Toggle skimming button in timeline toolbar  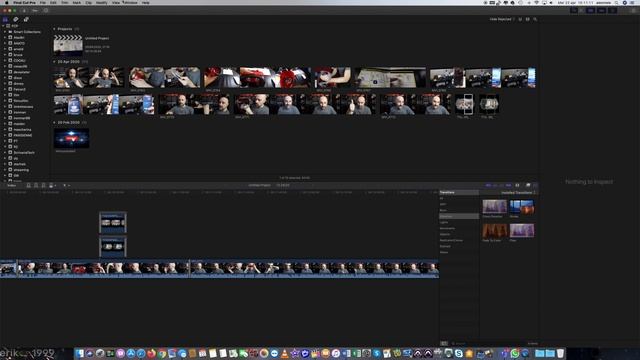coord(488,185)
